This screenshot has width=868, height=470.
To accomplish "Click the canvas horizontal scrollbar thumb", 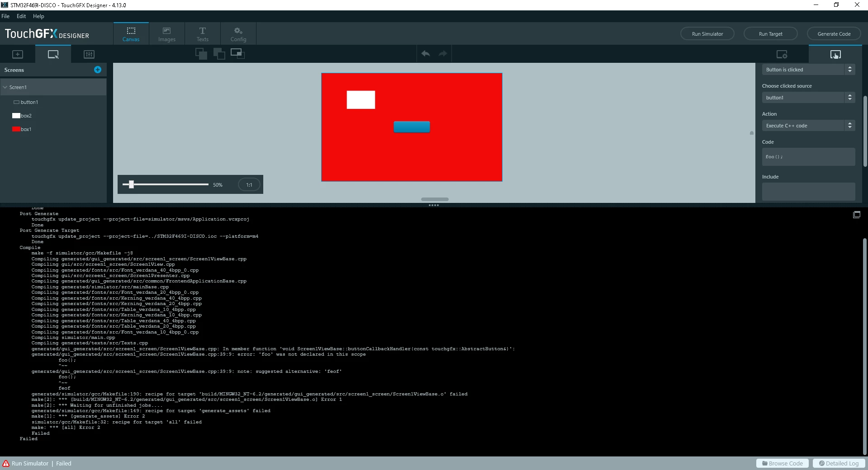I will pos(435,199).
